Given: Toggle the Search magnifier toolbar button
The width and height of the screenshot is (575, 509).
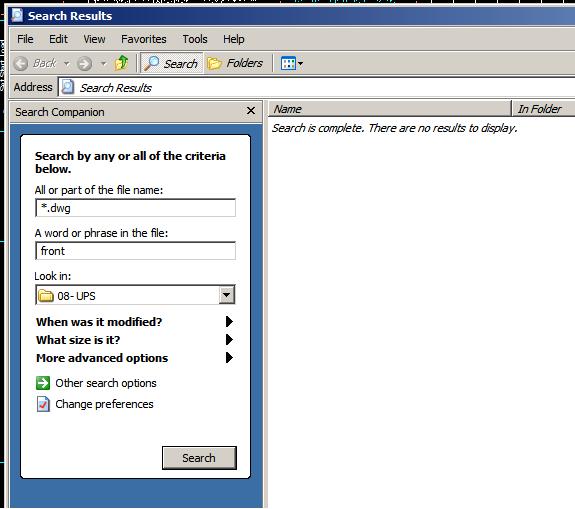Looking at the screenshot, I should point(171,63).
